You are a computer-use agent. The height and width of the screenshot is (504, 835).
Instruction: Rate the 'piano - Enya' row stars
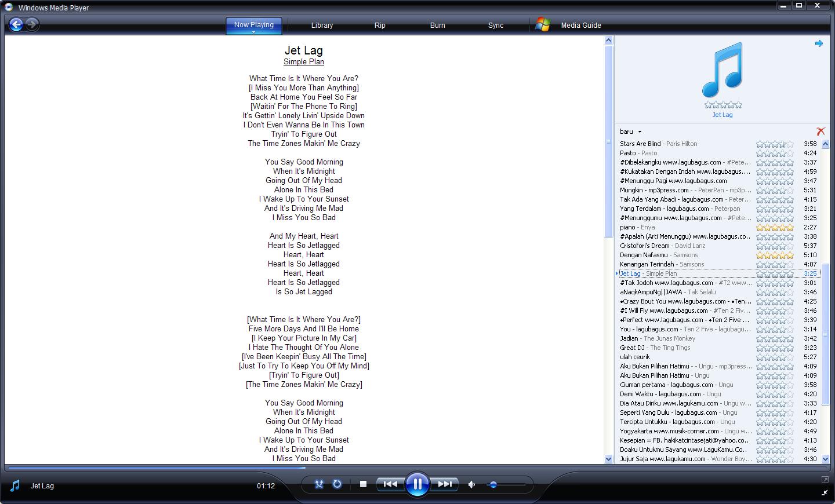click(775, 228)
